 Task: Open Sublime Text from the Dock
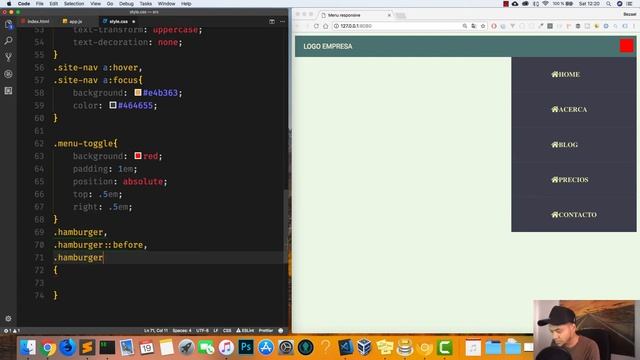coord(87,347)
